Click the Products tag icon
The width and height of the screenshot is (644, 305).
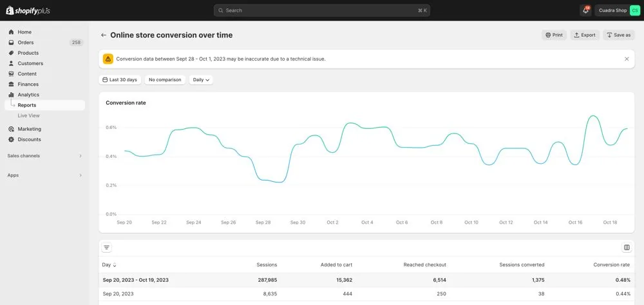(x=11, y=53)
